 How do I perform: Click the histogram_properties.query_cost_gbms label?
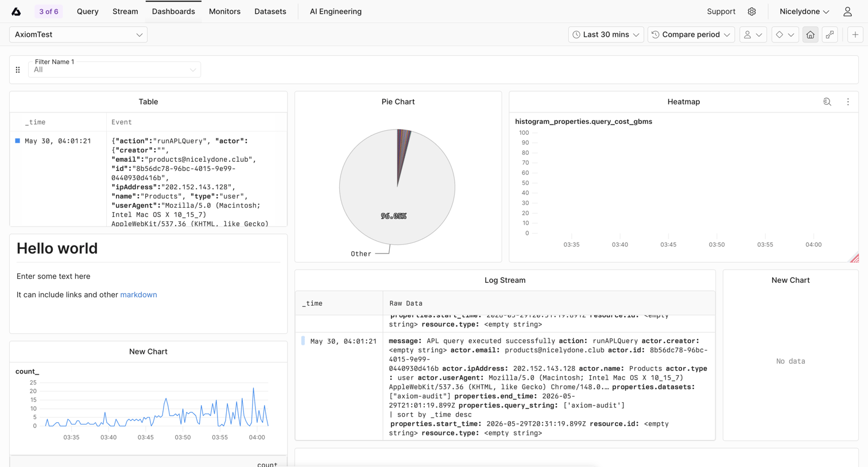click(583, 122)
